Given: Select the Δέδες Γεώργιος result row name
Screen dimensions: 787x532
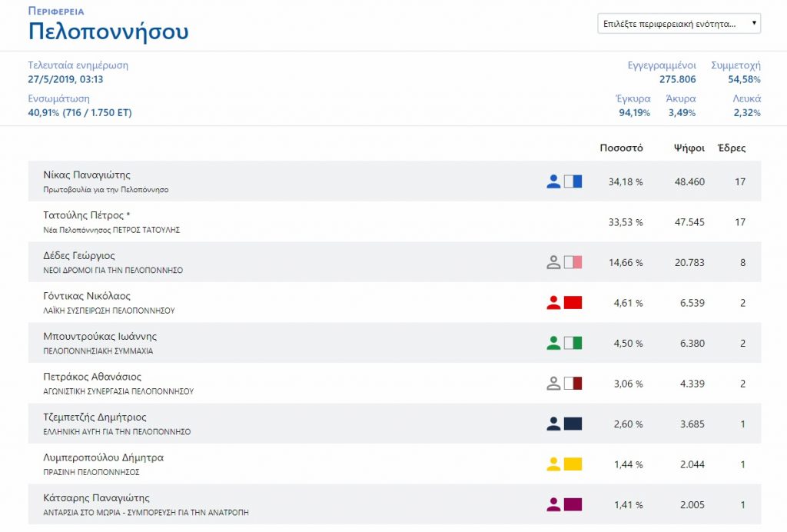Looking at the screenshot, I should [79, 256].
